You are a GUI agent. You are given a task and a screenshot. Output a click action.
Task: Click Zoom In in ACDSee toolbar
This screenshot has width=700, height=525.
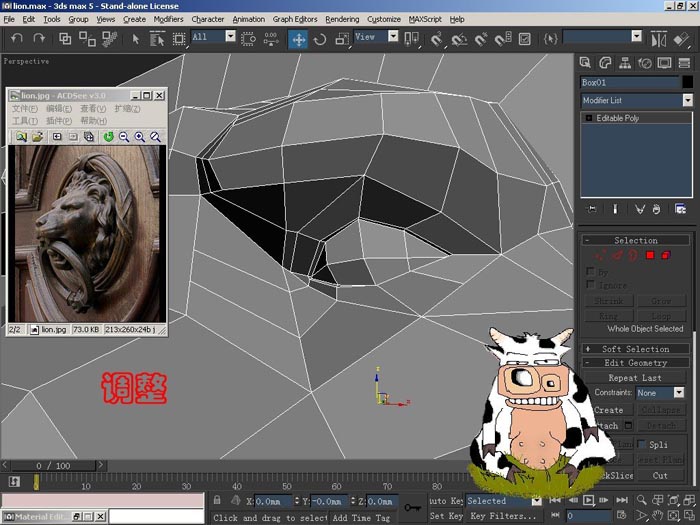tap(140, 137)
